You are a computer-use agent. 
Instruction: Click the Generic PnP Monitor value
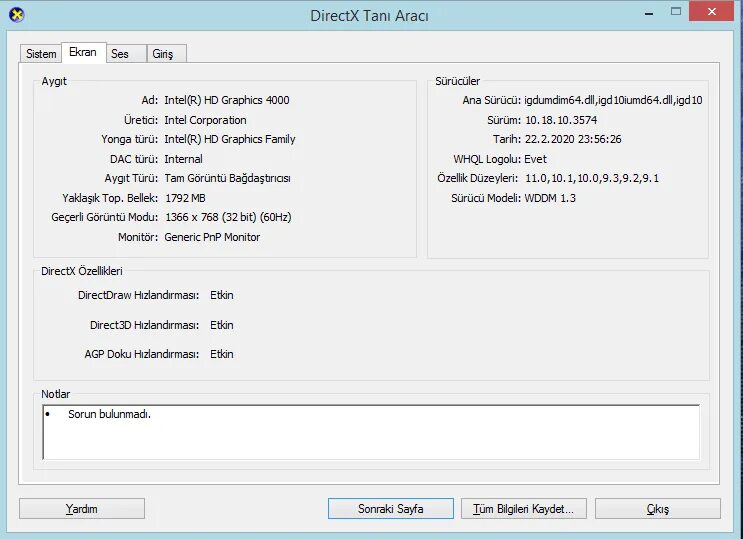[212, 237]
